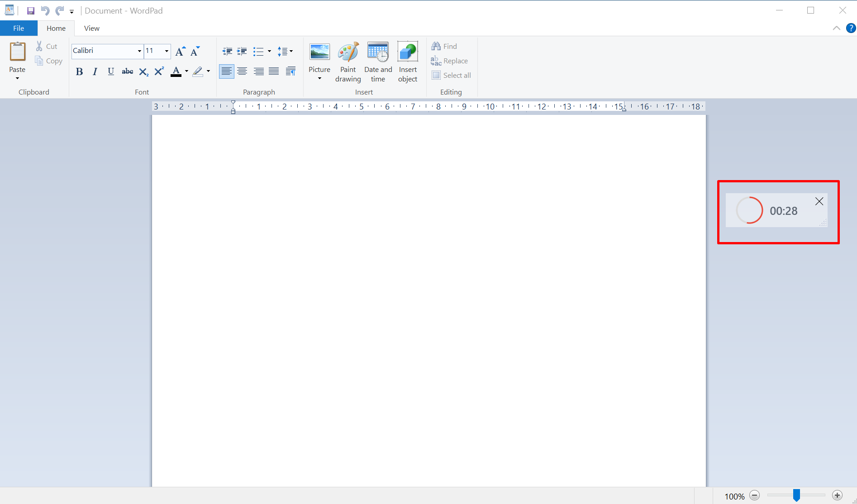Image resolution: width=857 pixels, height=504 pixels.
Task: Toggle Bold formatting
Action: click(79, 71)
